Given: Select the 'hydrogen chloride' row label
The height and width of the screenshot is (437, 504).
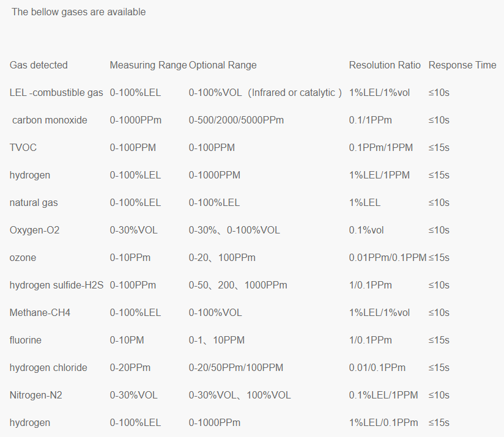Looking at the screenshot, I should coord(48,367).
